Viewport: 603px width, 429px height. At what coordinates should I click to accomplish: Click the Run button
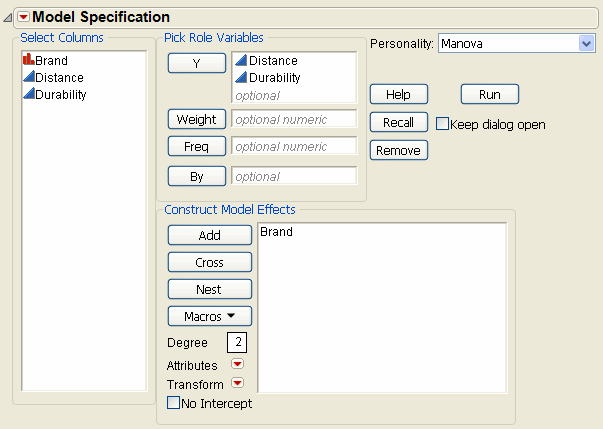(x=489, y=94)
